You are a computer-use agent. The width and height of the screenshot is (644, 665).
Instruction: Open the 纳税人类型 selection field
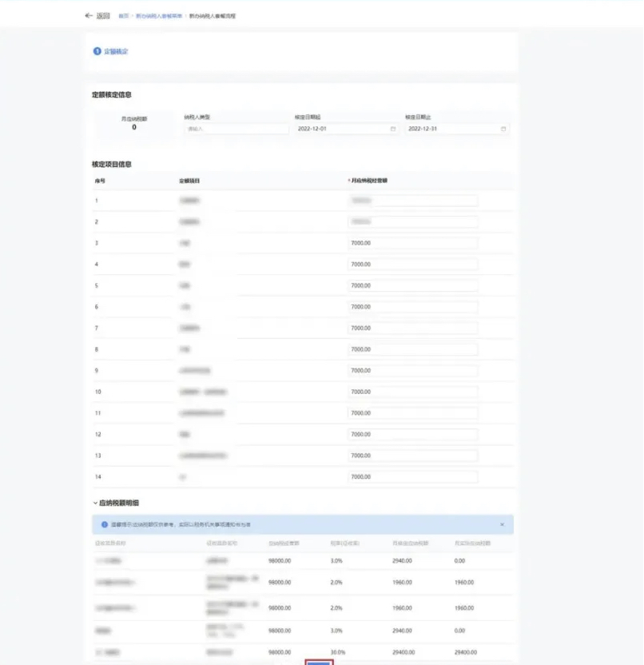coord(236,129)
